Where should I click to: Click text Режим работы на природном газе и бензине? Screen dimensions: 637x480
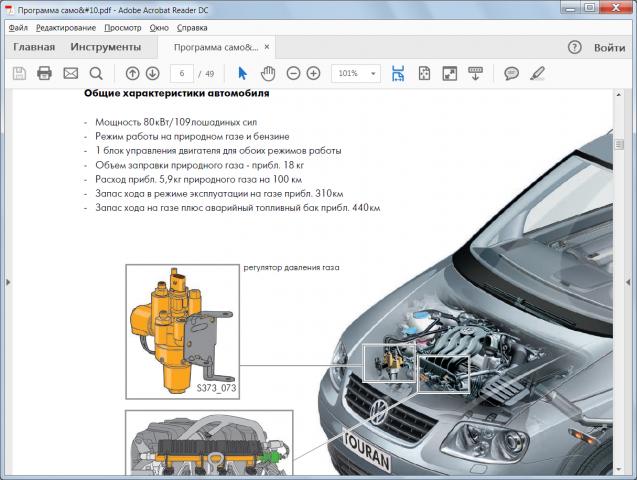[192, 136]
